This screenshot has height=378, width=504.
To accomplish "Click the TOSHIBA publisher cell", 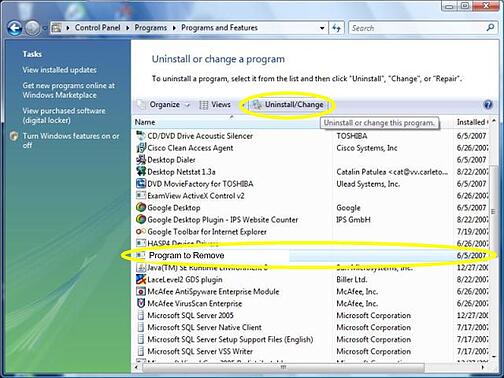I will click(352, 136).
